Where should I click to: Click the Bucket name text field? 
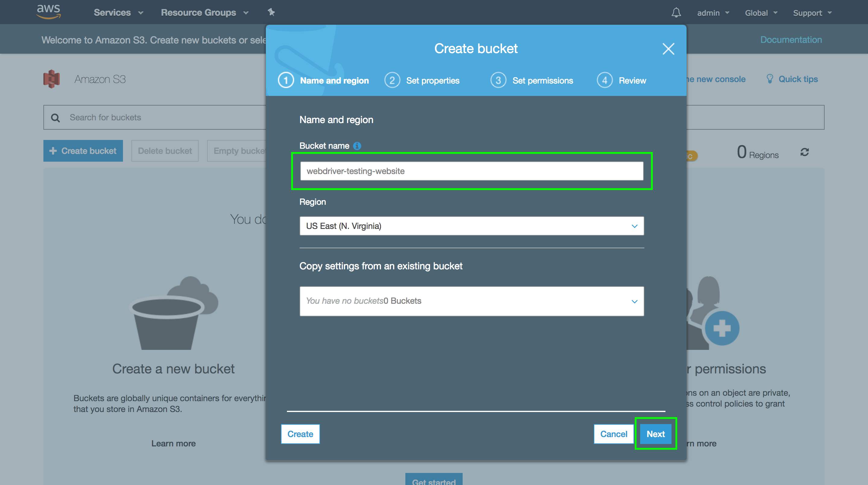(471, 171)
